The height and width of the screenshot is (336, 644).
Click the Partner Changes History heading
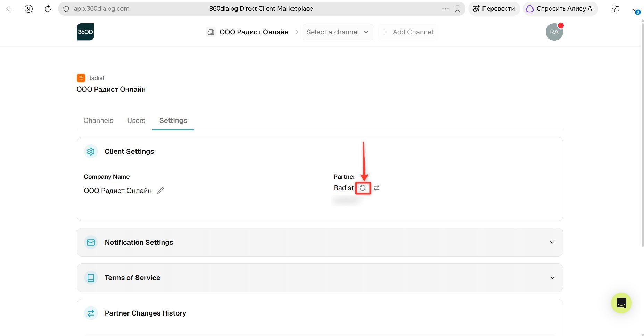146,313
